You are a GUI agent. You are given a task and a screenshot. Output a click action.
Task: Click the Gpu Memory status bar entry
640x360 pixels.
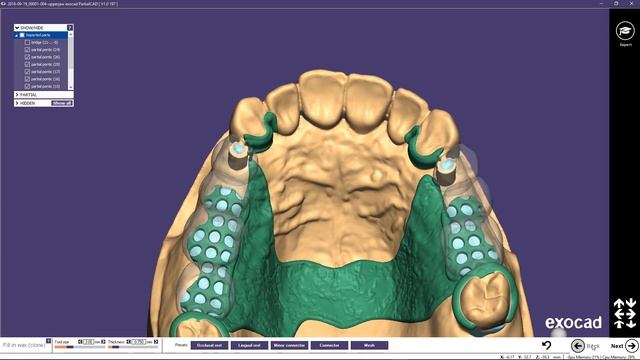tap(584, 357)
